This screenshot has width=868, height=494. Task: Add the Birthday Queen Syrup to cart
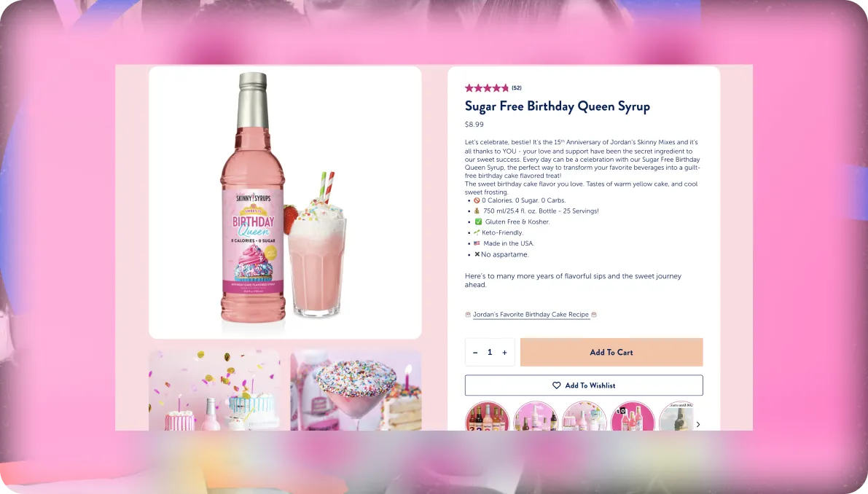click(x=611, y=352)
